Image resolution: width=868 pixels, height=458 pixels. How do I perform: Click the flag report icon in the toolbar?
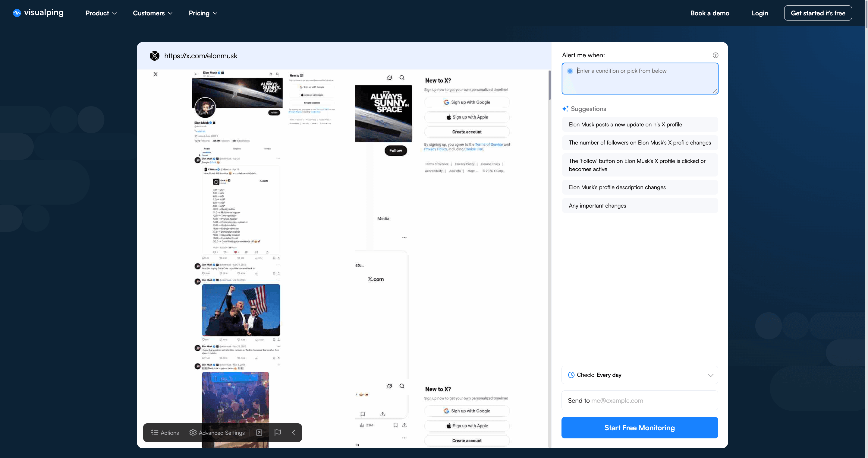coord(278,433)
